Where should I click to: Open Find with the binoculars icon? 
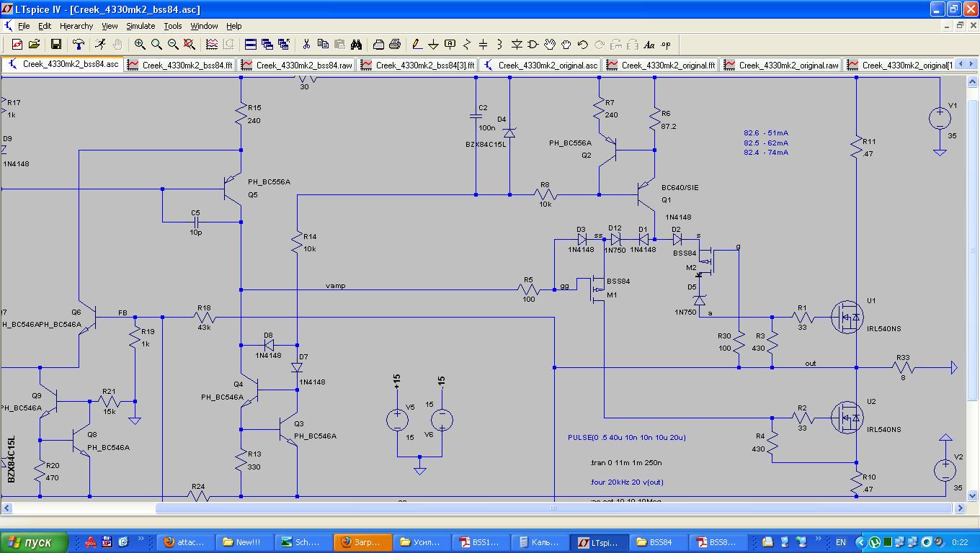(356, 45)
